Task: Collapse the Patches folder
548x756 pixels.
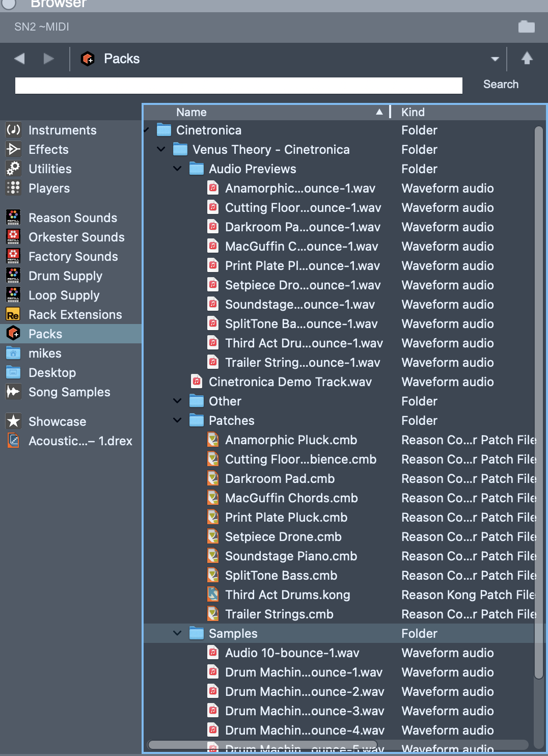Action: click(x=177, y=420)
